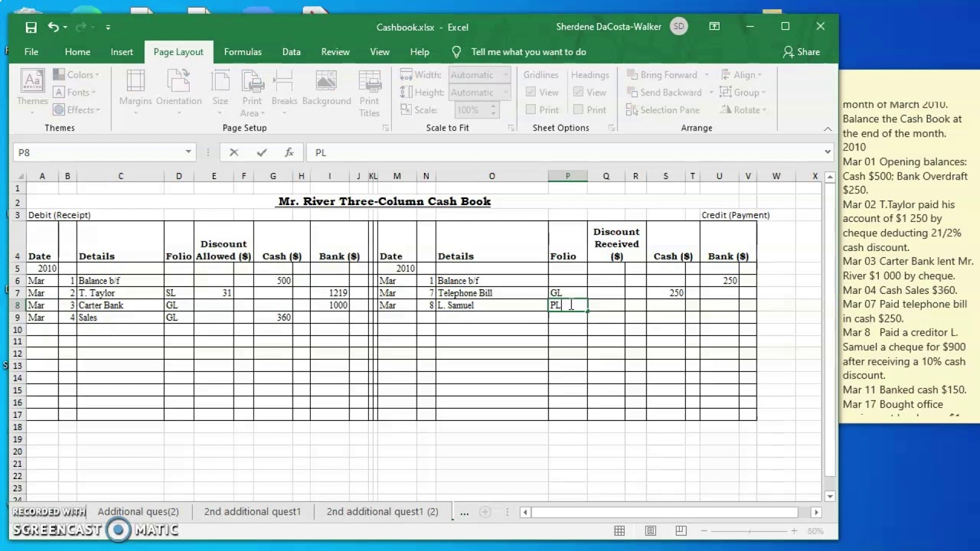
Task: Click the Name Box showing P8
Action: [x=98, y=152]
